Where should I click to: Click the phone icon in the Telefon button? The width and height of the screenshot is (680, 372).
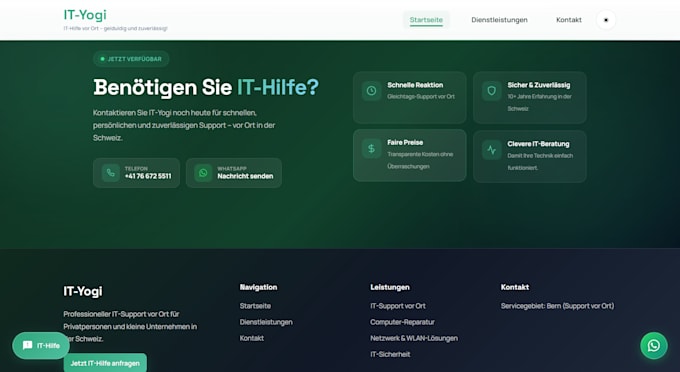[111, 173]
